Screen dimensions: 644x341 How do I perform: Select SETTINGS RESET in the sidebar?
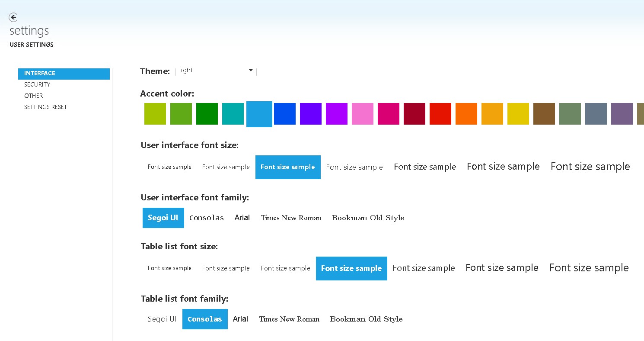pos(46,107)
